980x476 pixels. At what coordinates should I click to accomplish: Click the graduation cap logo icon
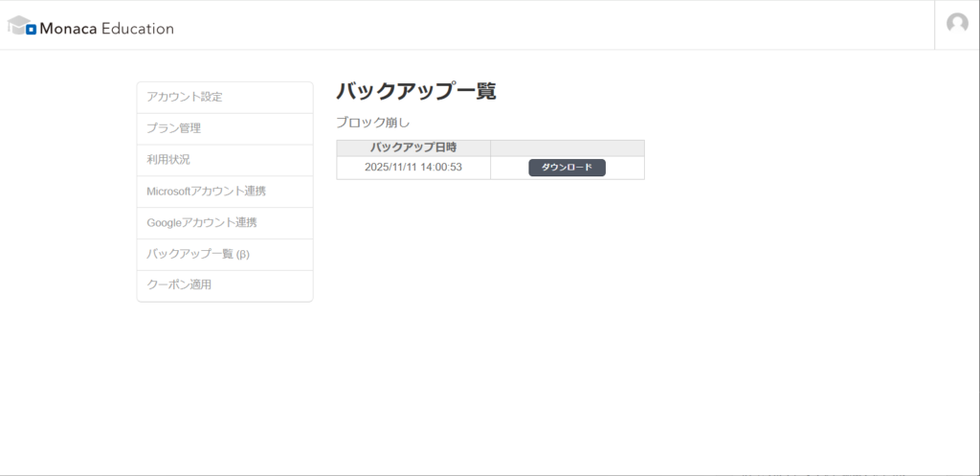[x=22, y=26]
